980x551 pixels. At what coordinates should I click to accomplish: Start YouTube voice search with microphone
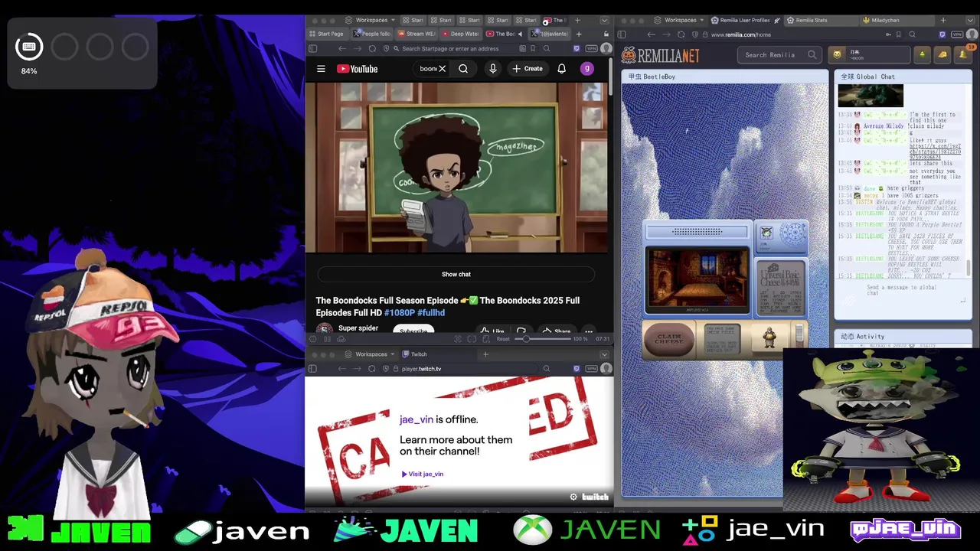492,69
